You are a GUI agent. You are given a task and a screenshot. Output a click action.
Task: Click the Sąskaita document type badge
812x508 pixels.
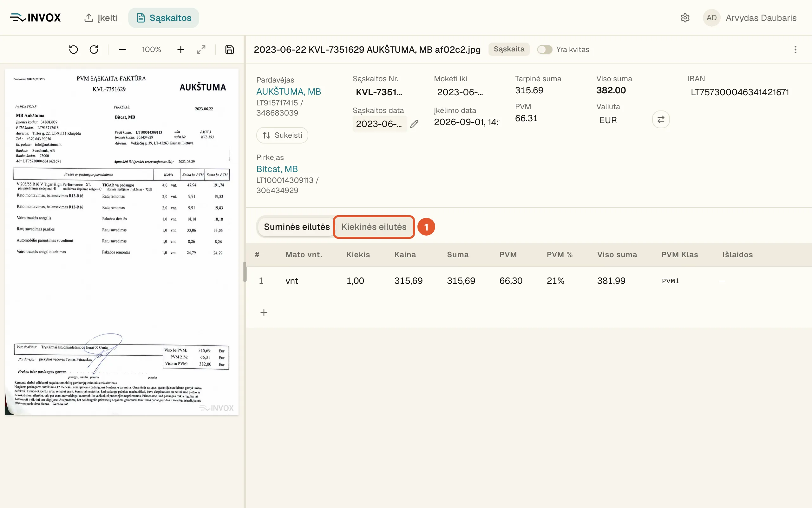[x=509, y=49]
